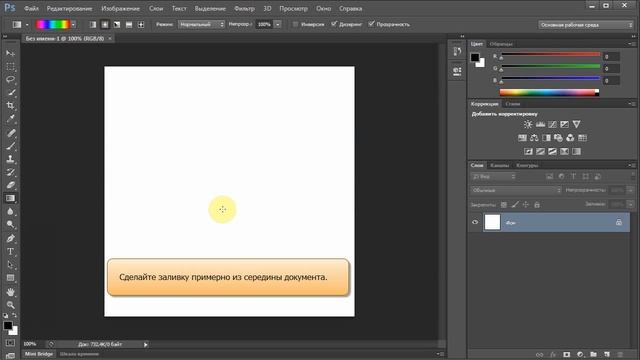
Task: Choose reflected gradient type
Action: pos(129,24)
